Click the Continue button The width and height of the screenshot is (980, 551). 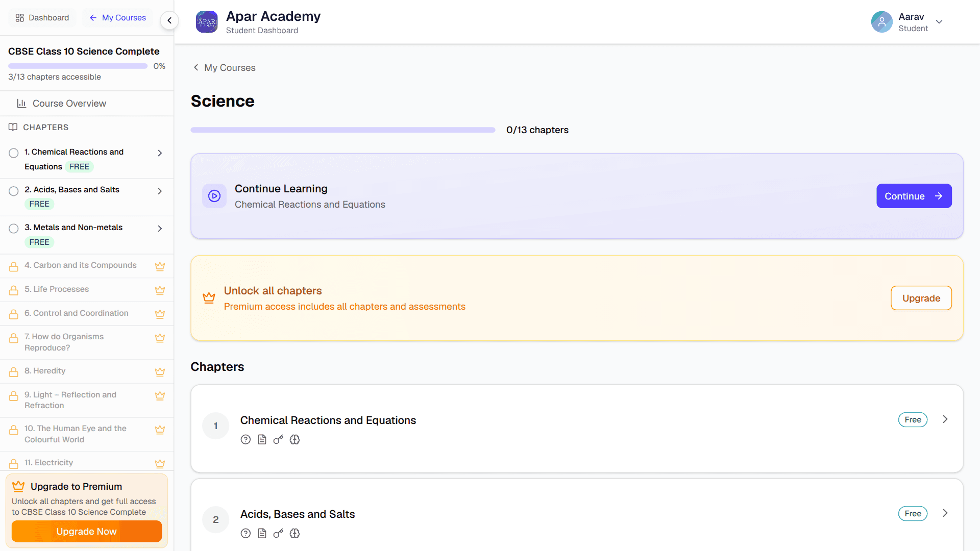point(914,196)
